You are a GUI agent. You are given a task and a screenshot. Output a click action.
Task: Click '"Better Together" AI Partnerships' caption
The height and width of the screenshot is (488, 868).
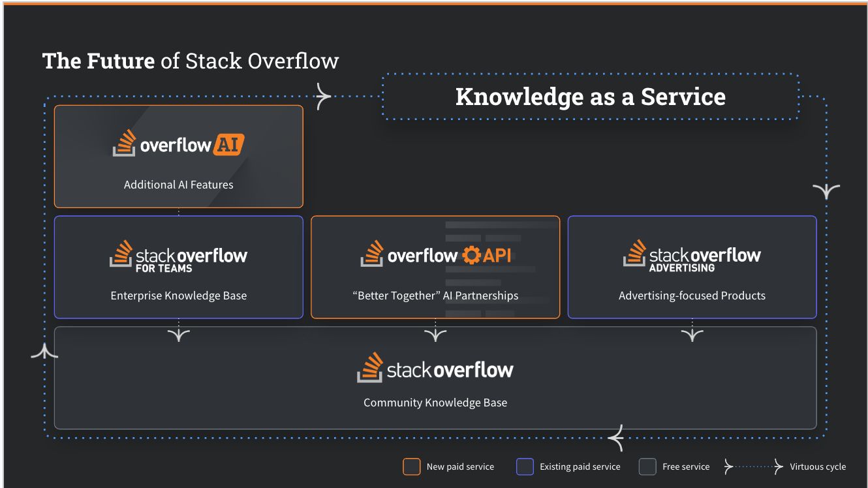[435, 296]
